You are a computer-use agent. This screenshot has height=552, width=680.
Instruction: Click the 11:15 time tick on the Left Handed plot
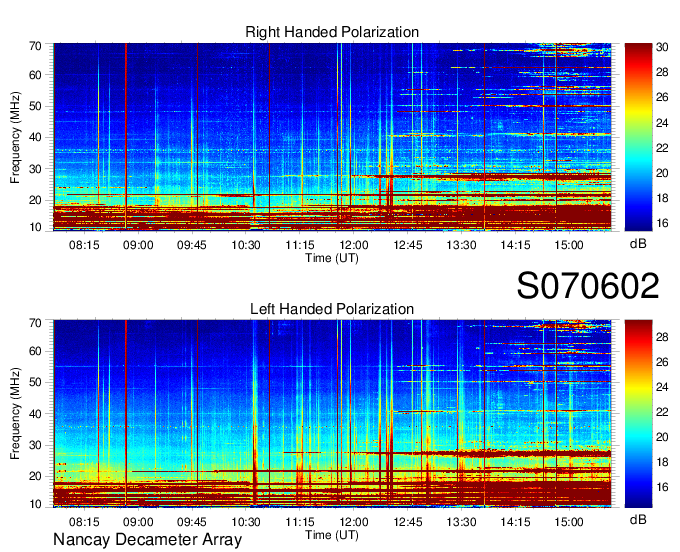pyautogui.click(x=300, y=522)
